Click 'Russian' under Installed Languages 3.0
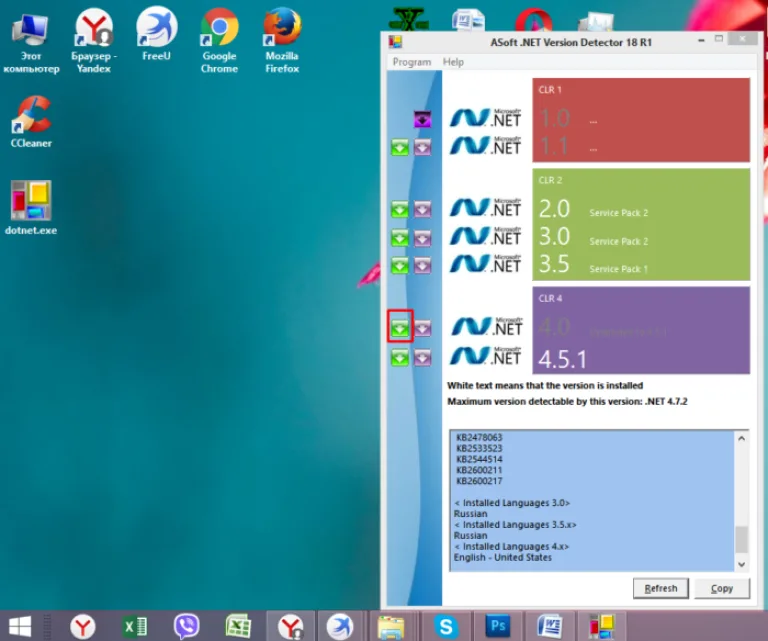 click(x=470, y=514)
